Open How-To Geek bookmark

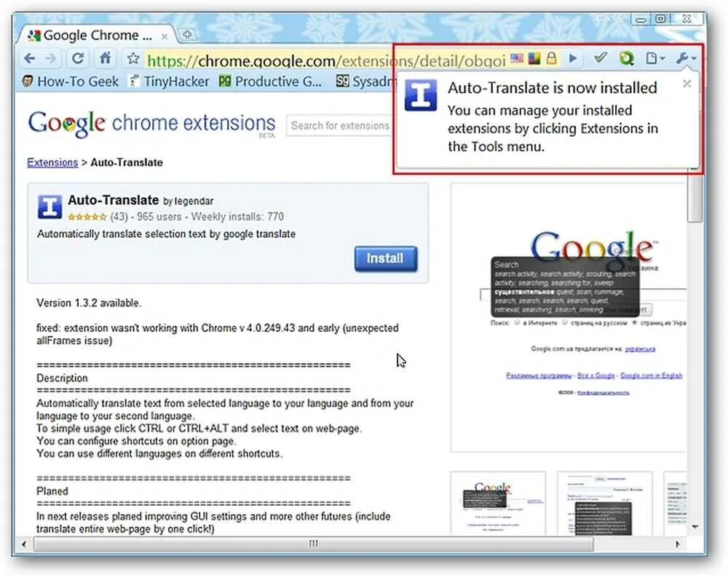tap(71, 81)
